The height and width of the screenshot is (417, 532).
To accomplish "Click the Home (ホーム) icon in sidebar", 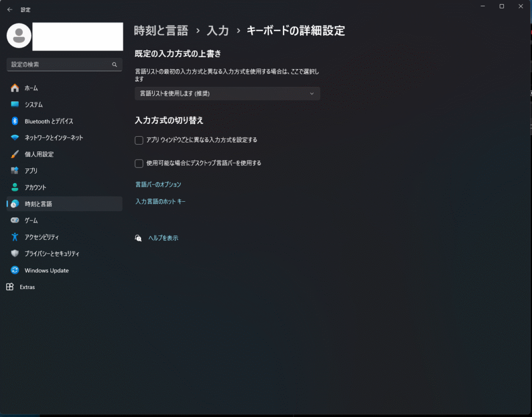I will (x=15, y=88).
